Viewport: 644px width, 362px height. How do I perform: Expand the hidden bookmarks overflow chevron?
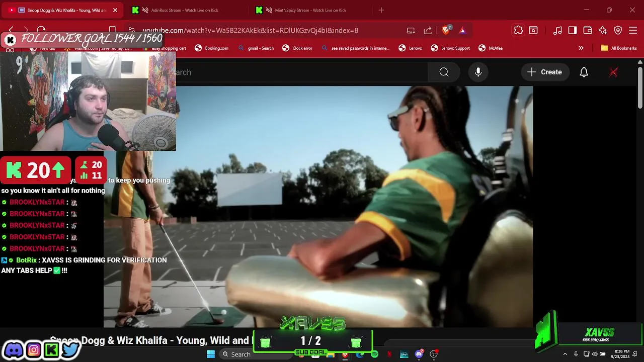tap(581, 48)
